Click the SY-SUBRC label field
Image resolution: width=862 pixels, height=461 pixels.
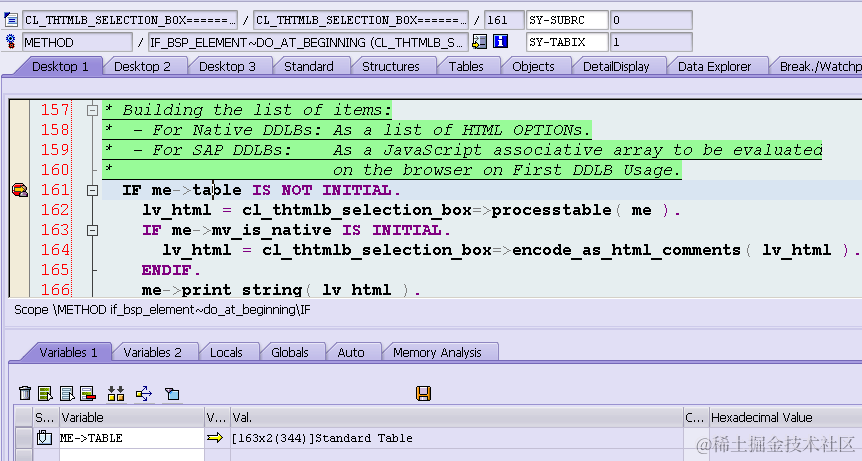click(567, 20)
